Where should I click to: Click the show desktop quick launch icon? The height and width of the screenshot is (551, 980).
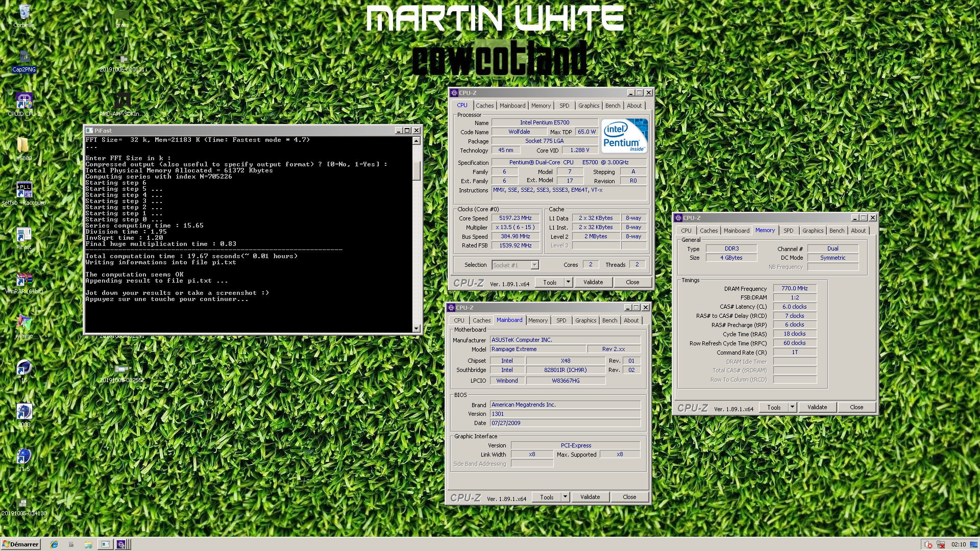click(71, 544)
